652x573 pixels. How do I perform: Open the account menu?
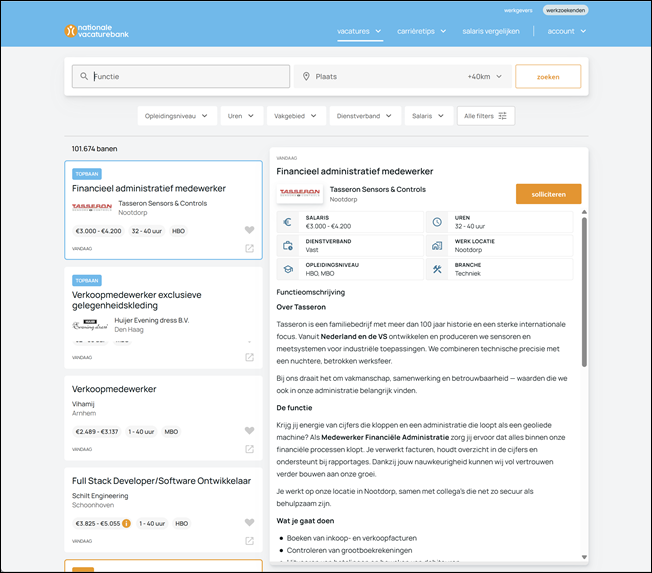(566, 31)
